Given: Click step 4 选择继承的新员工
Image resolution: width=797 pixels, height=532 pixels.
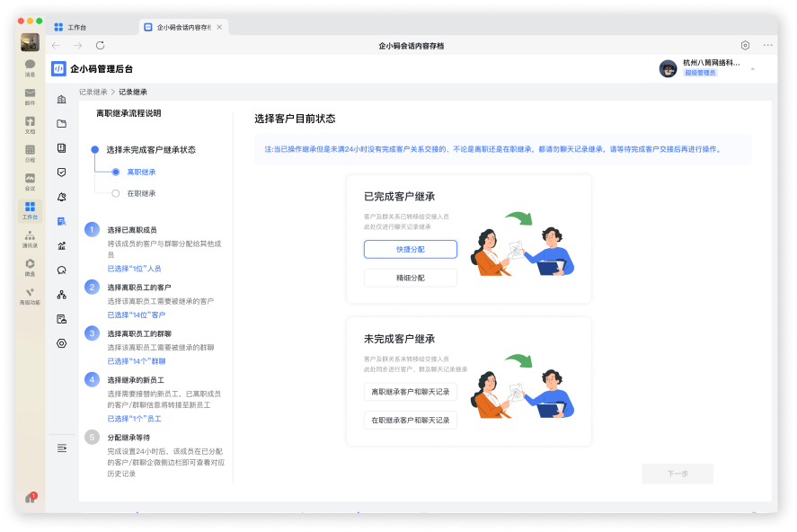Looking at the screenshot, I should point(135,379).
